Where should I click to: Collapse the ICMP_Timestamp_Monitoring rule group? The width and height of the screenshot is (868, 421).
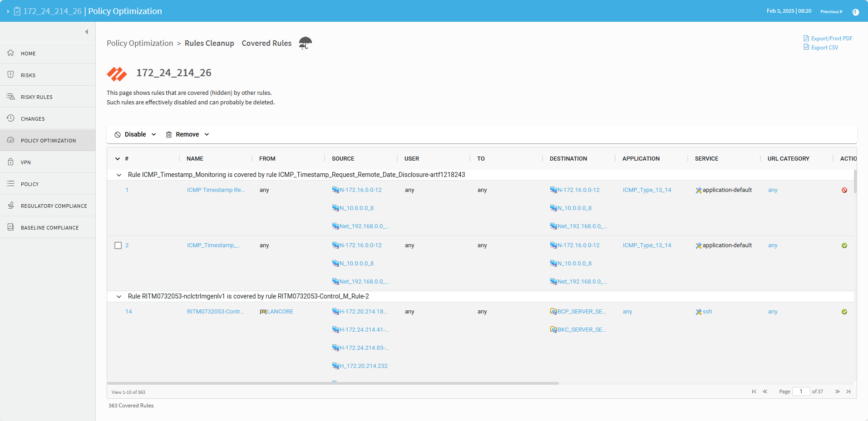point(119,175)
